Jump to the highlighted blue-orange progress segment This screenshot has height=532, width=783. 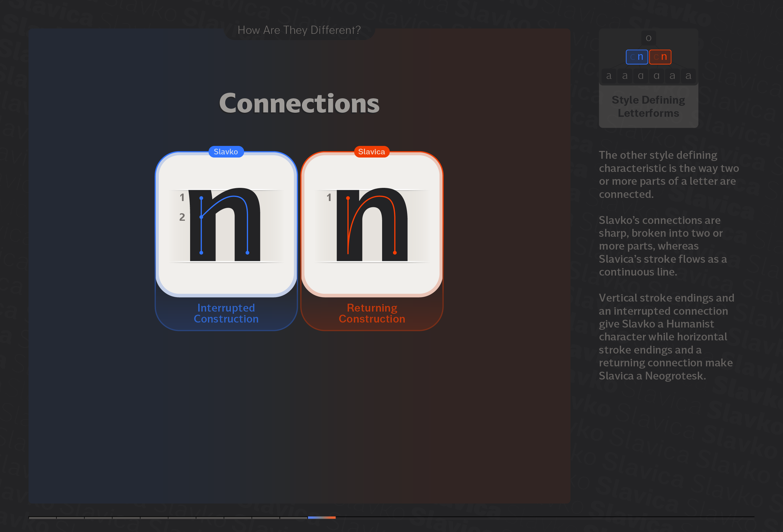[321, 518]
